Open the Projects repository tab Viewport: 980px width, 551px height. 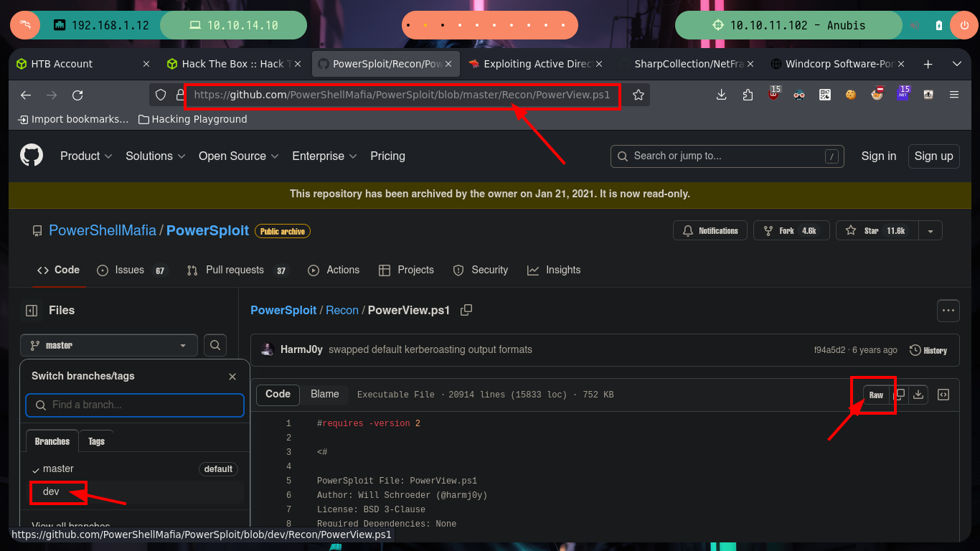pyautogui.click(x=406, y=270)
